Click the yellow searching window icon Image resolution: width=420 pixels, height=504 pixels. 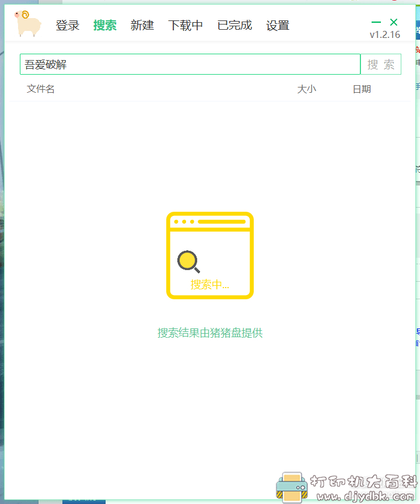pyautogui.click(x=210, y=256)
